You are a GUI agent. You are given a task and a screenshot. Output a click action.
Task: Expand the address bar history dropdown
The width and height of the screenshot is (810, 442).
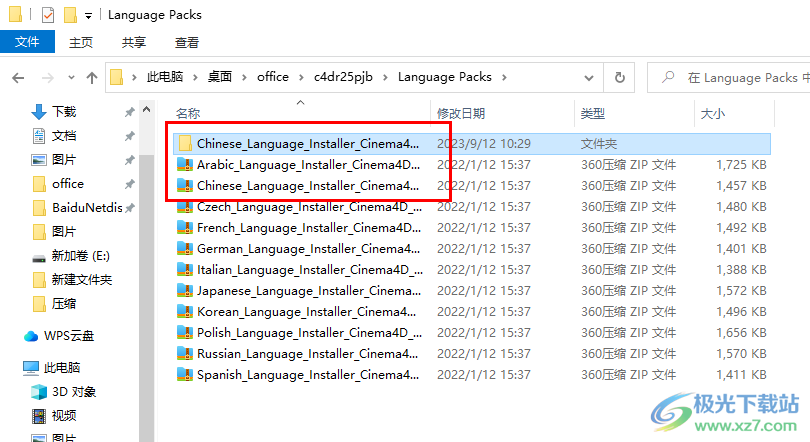click(588, 78)
